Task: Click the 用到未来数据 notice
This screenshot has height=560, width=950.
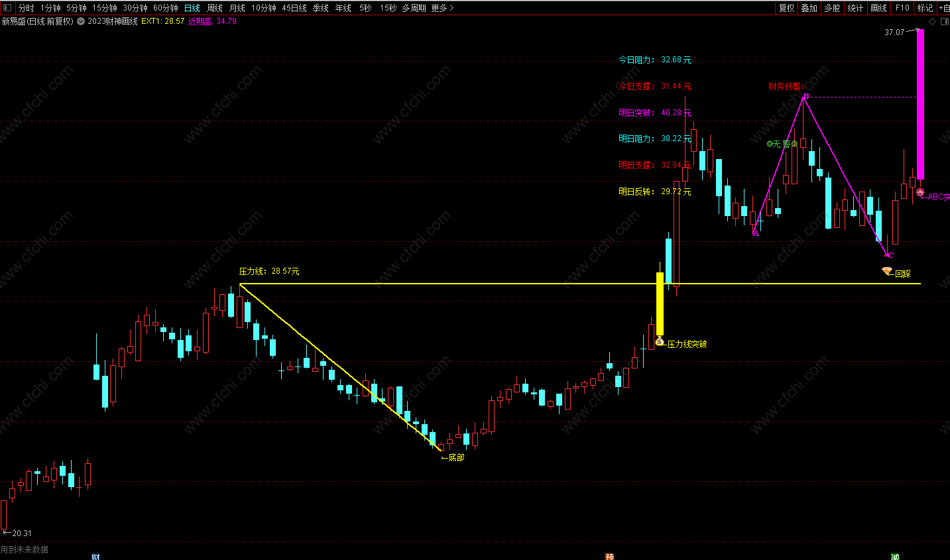Action: point(25,549)
